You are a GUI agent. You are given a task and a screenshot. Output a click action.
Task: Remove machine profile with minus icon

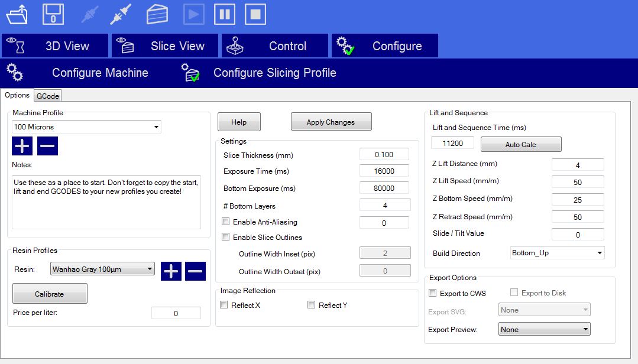48,145
